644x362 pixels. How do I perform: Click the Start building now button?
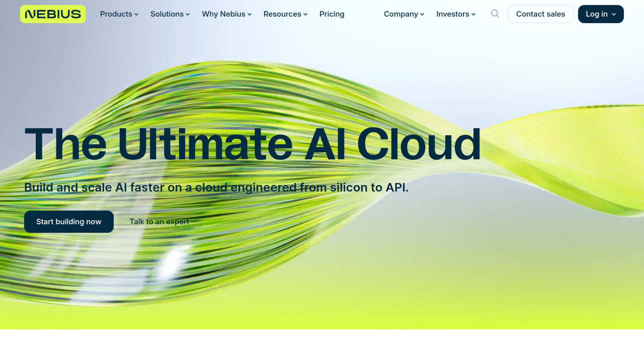tap(69, 222)
